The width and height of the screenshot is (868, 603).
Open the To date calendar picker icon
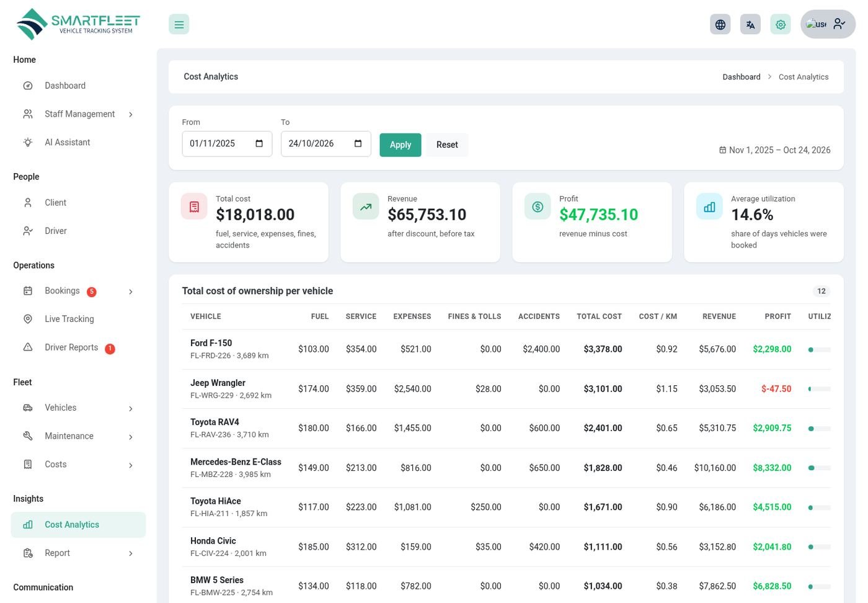click(x=358, y=143)
